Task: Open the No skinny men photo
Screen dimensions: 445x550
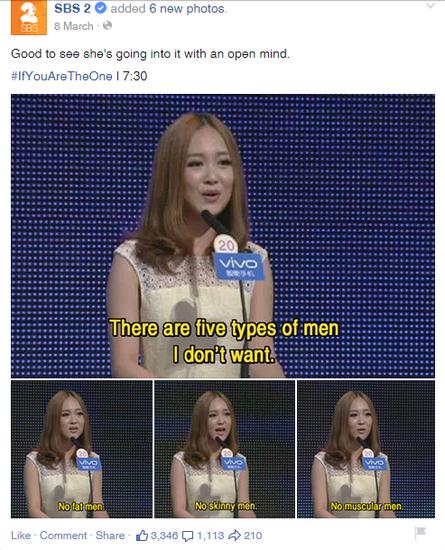Action: click(x=224, y=449)
